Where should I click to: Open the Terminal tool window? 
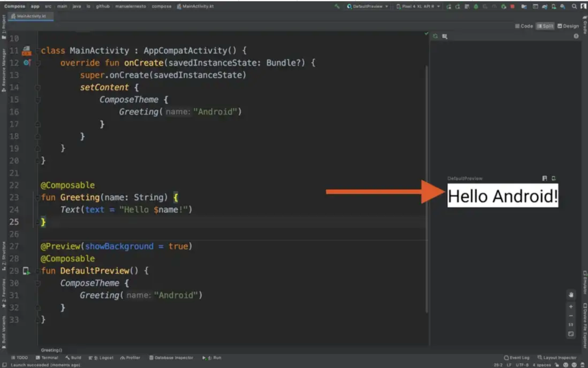pyautogui.click(x=47, y=358)
